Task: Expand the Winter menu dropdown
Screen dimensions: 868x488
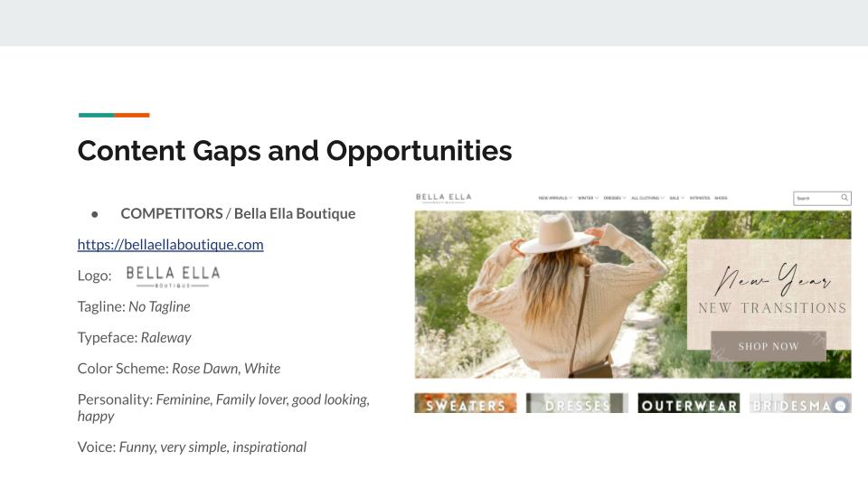Action: pos(588,198)
